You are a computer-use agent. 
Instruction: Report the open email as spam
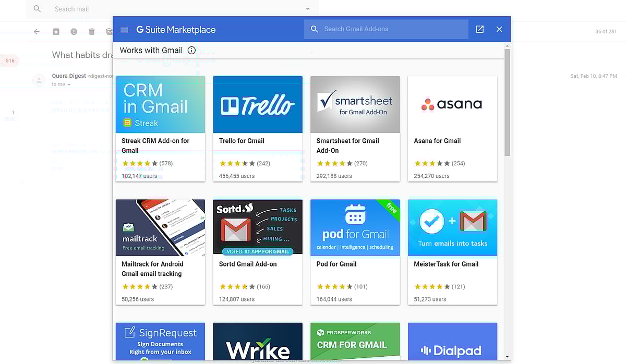coord(74,31)
